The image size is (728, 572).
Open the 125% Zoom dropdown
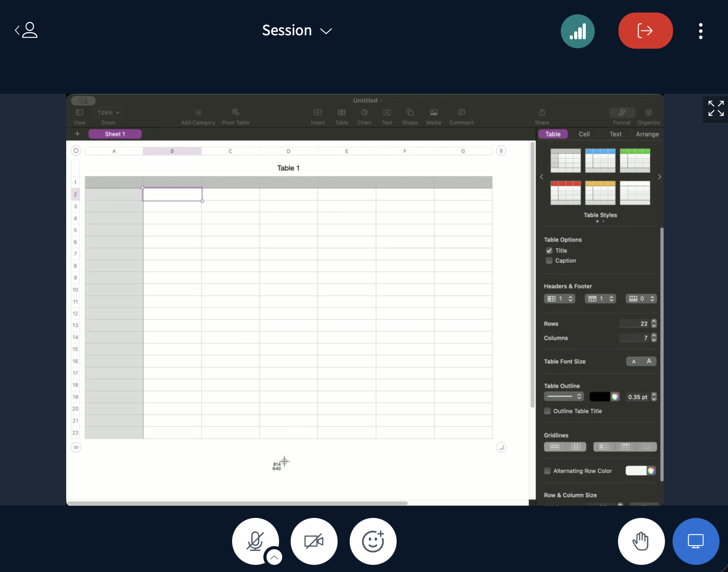click(x=108, y=113)
